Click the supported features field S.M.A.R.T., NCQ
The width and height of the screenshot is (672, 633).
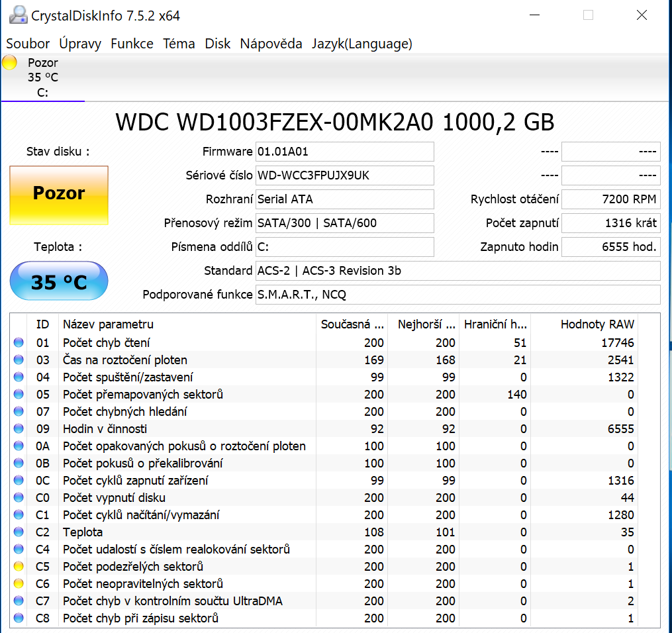click(457, 295)
